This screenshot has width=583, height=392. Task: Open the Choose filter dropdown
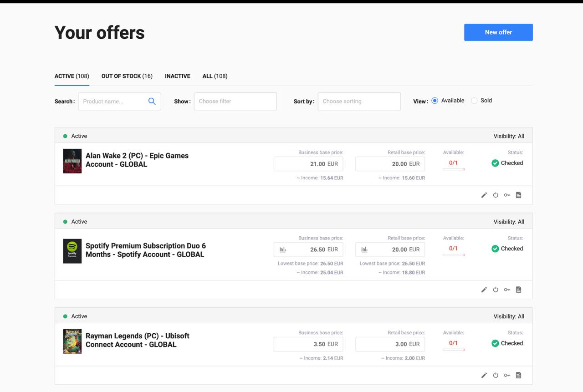pos(235,102)
